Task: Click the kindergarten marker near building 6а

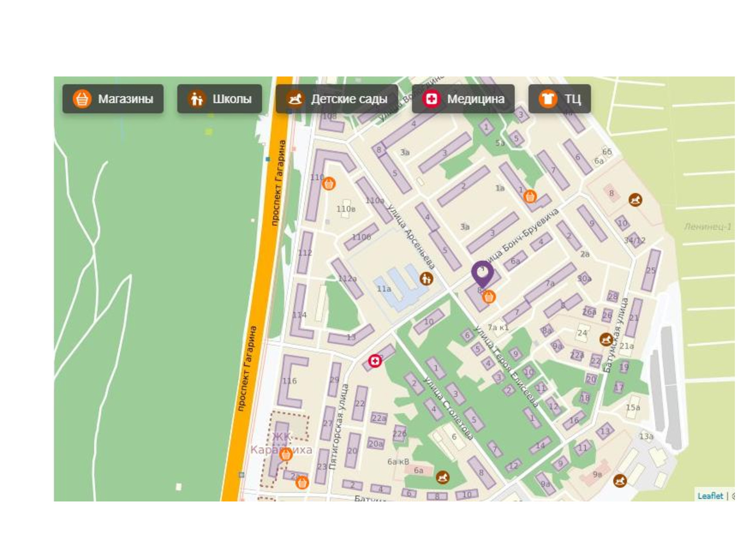Action: pos(443,477)
